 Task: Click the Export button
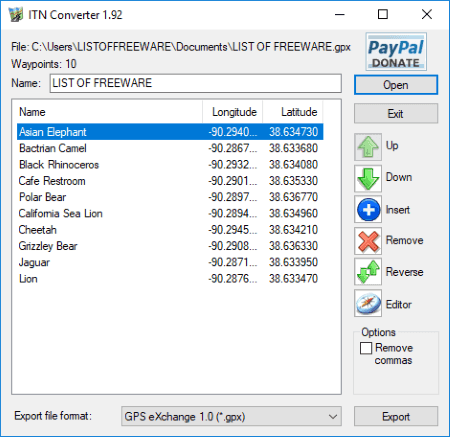coord(396,416)
